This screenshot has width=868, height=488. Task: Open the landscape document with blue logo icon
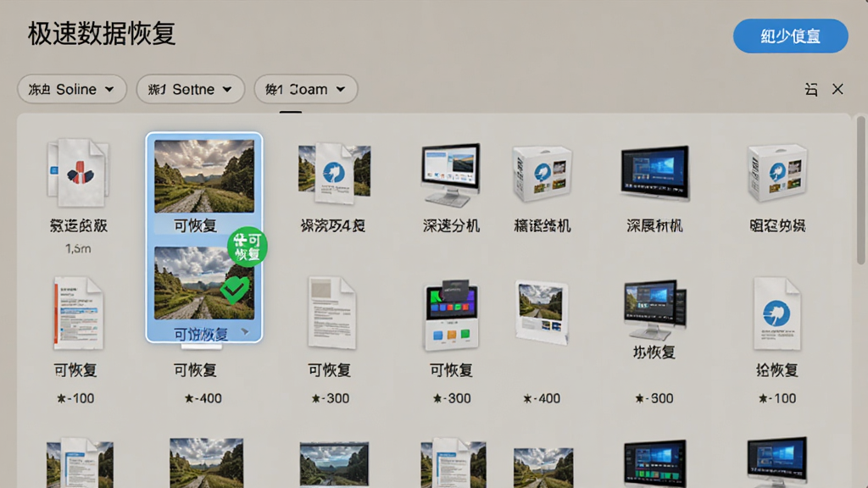334,174
